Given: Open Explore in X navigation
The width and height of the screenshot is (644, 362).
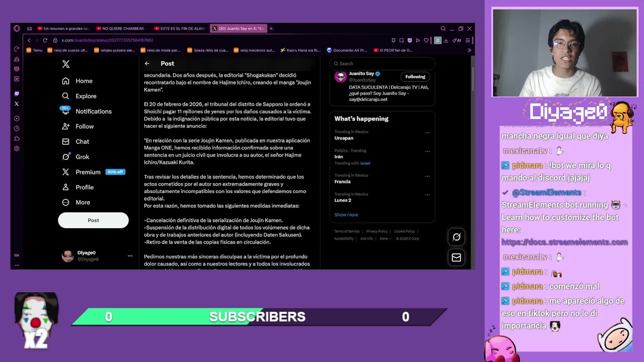Looking at the screenshot, I should 79,96.
